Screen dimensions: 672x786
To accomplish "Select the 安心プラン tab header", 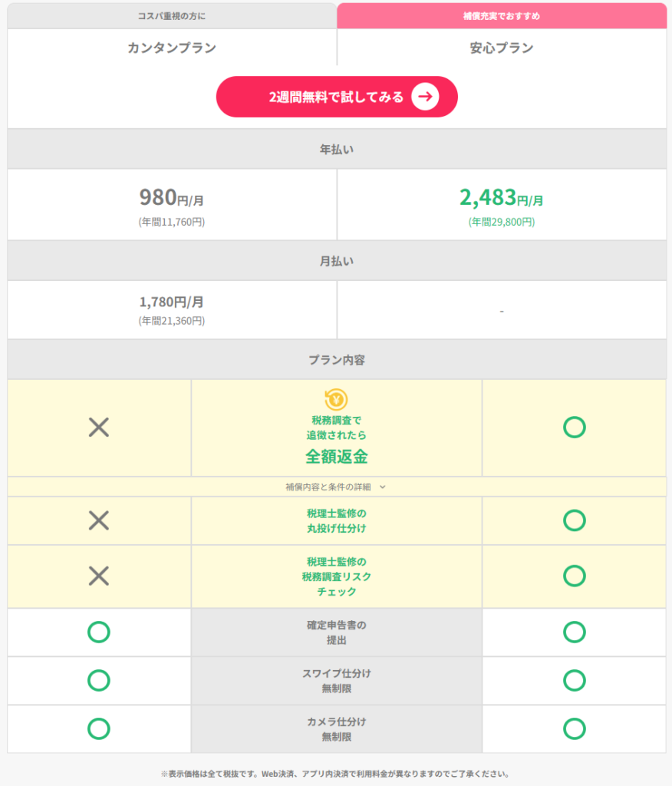I will pos(502,48).
